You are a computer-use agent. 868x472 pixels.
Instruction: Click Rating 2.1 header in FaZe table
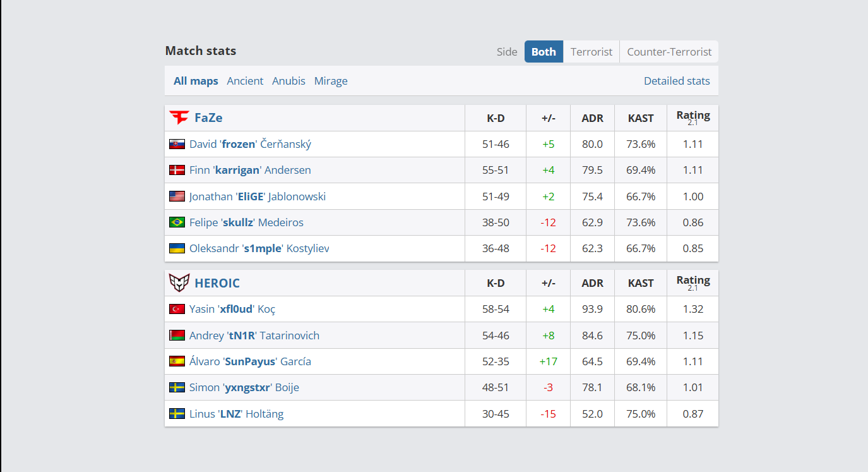693,118
